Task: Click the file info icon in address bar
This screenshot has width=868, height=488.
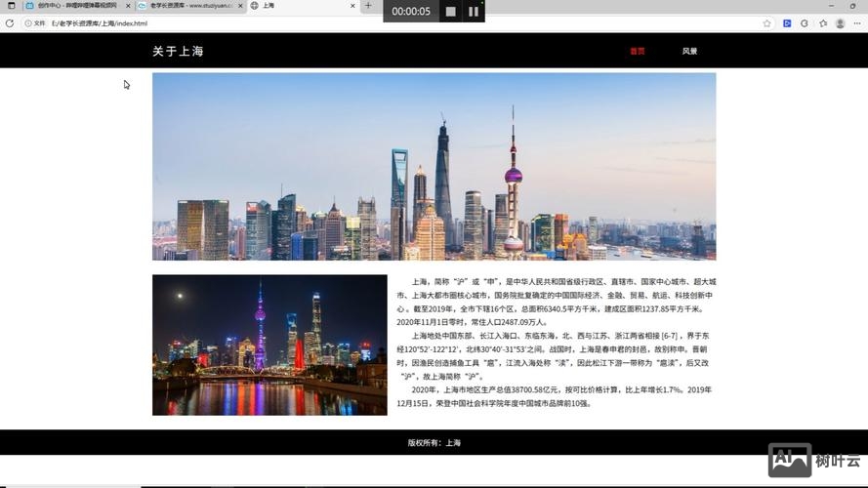Action: [x=28, y=23]
